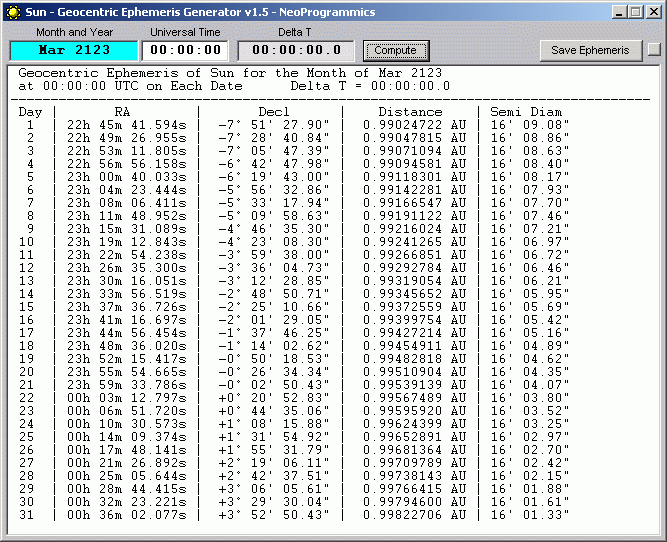The width and height of the screenshot is (667, 542).
Task: Minimize the Ephemeris Generator window
Action: (619, 12)
